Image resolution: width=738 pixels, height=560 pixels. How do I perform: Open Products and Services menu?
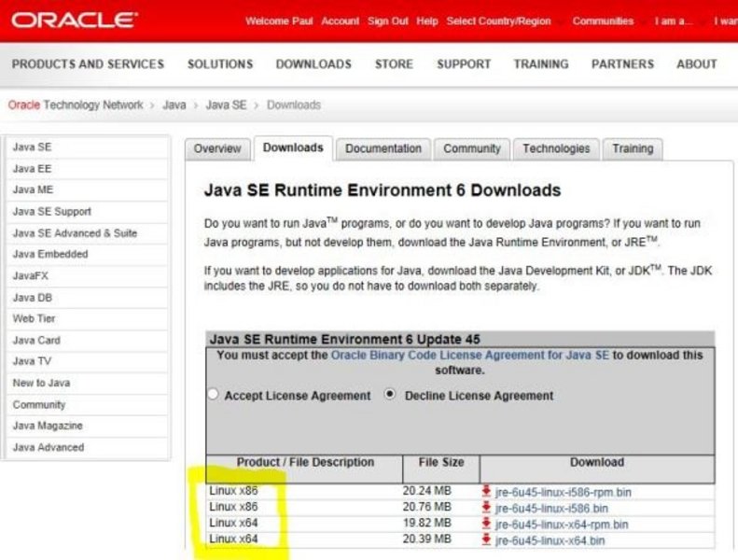click(88, 64)
